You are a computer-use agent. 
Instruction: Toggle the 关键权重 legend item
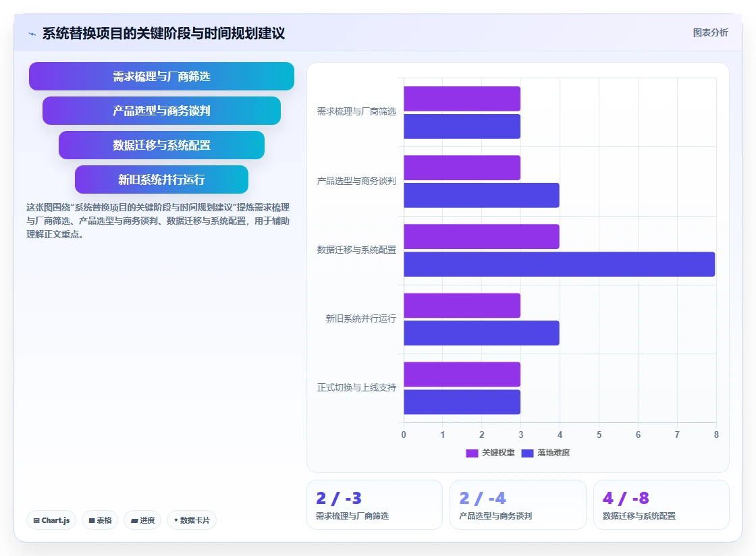coord(490,453)
